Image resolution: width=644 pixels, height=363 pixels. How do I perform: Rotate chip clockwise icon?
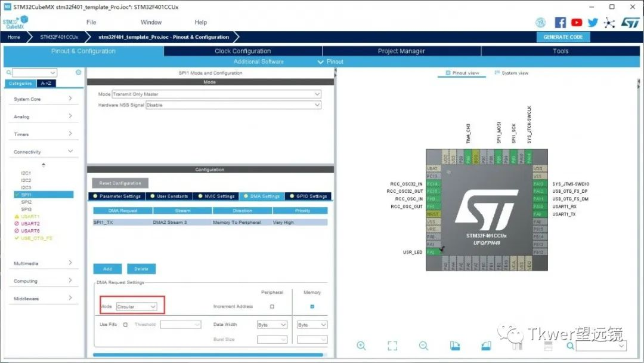coord(454,346)
